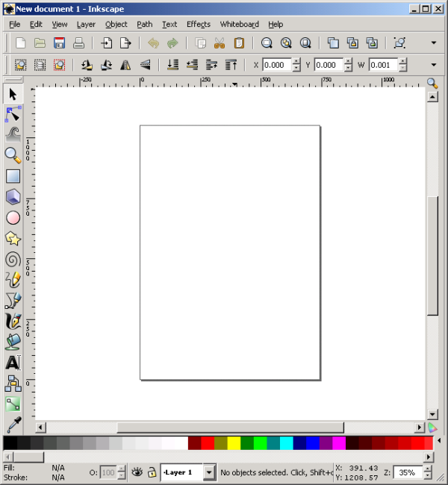Image resolution: width=448 pixels, height=485 pixels.
Task: Increase zoom level with up stepper
Action: 428,469
